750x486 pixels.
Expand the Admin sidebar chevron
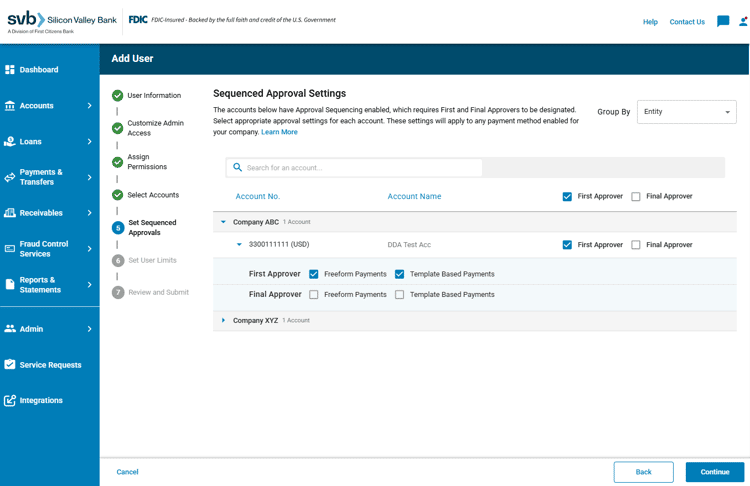[x=89, y=329]
